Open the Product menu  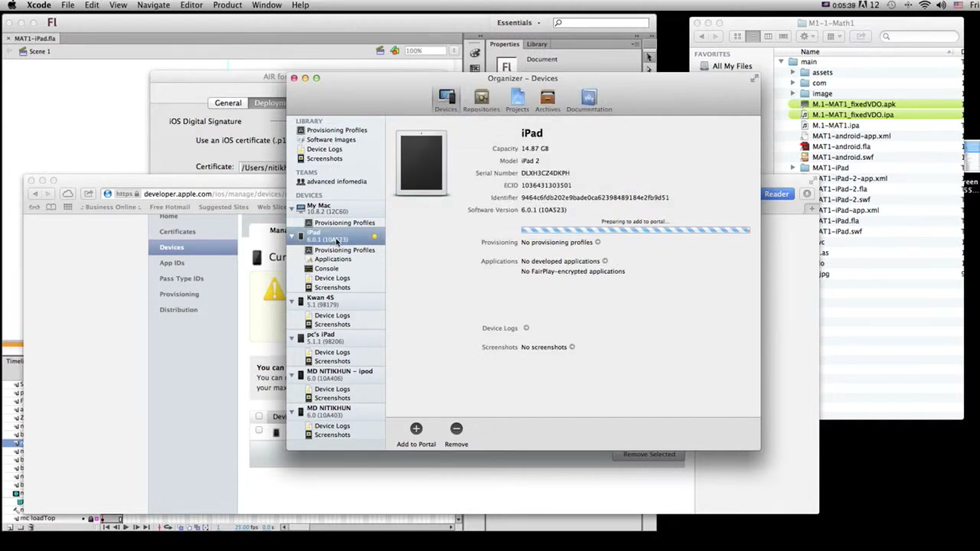click(227, 5)
